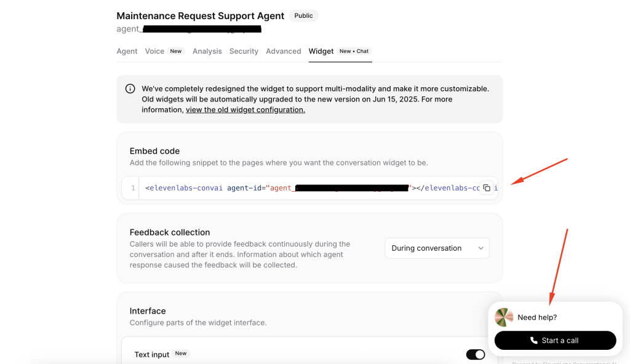Select the Security tab
Viewport: 630px width, 364px height.
(244, 51)
